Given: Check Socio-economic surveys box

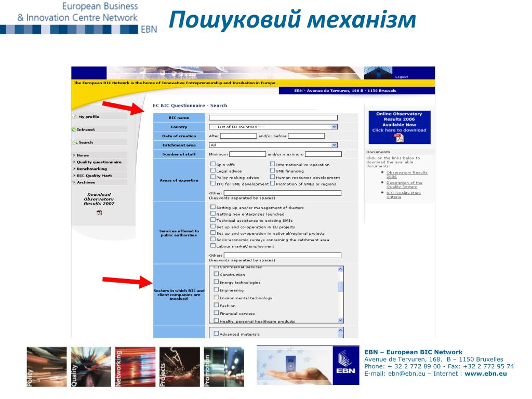Looking at the screenshot, I should pos(212,239).
